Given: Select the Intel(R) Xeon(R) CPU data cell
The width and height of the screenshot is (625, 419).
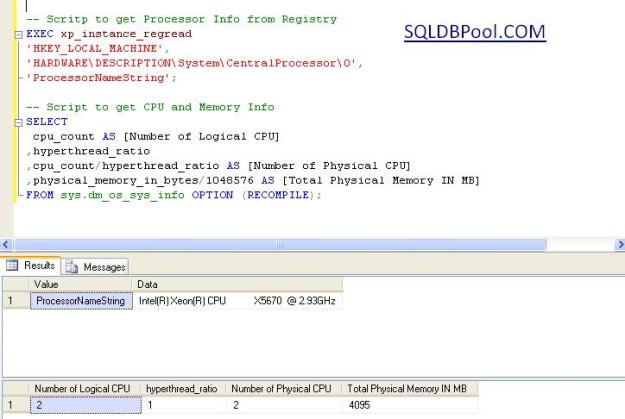Looking at the screenshot, I should 237,300.
